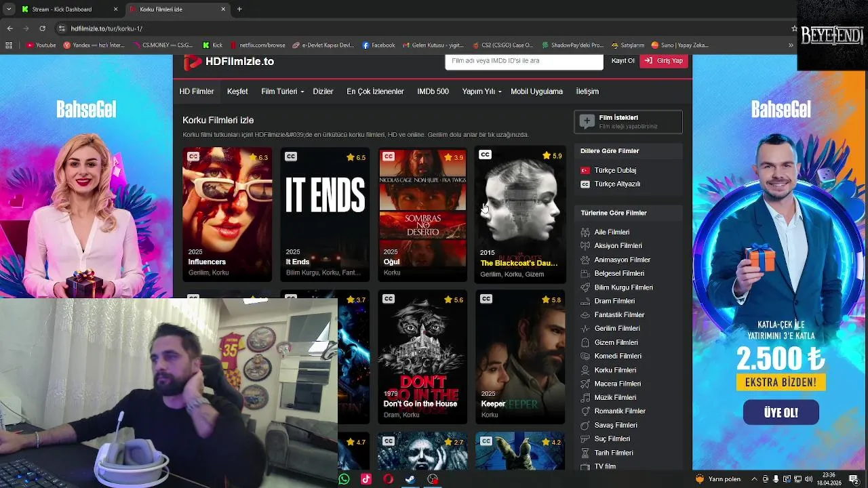The height and width of the screenshot is (488, 868).
Task: Choose the Komedi Filmleri genre icon
Action: tap(585, 356)
